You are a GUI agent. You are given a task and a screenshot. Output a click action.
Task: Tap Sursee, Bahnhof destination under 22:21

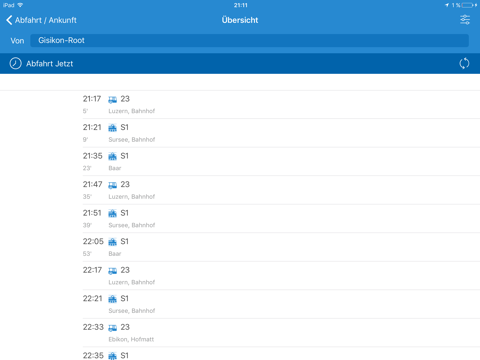click(x=132, y=311)
